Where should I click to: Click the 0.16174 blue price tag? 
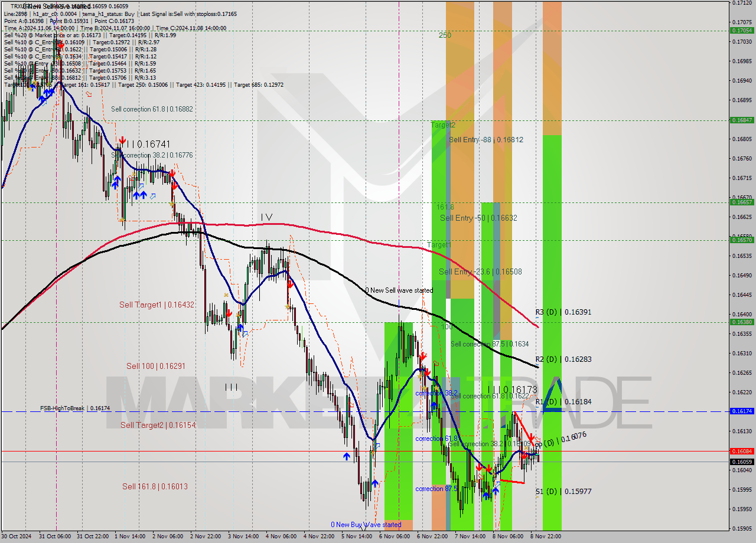tap(742, 411)
